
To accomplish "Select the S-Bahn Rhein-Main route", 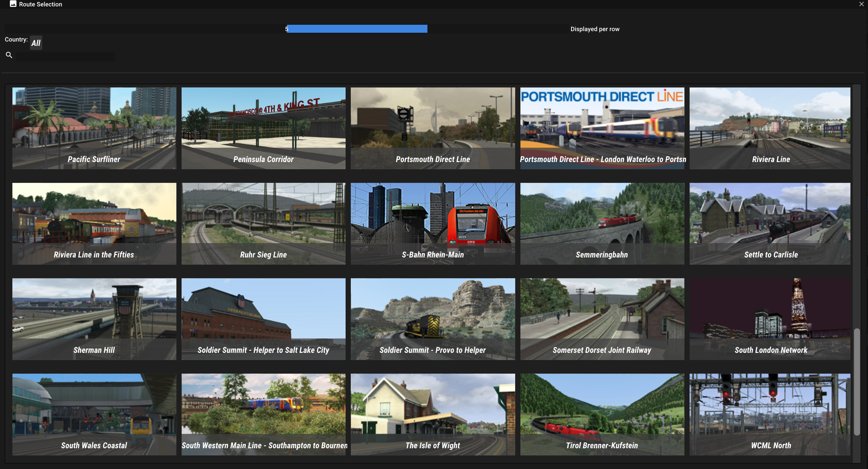I will point(433,223).
